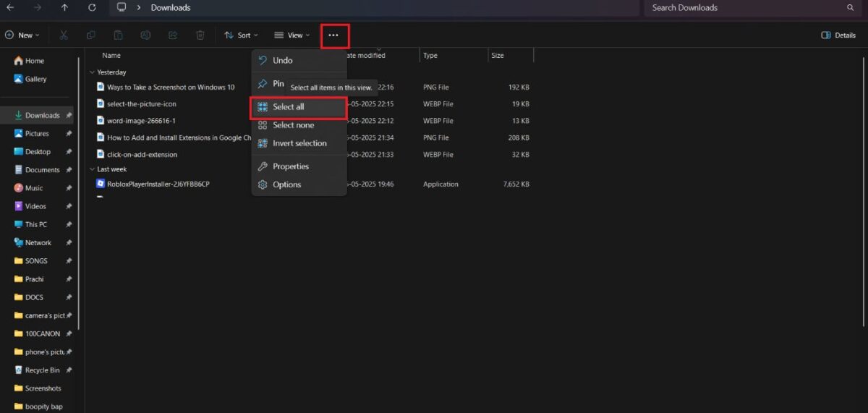Select the click-on-add-extension file
The height and width of the screenshot is (413, 868).
[142, 154]
